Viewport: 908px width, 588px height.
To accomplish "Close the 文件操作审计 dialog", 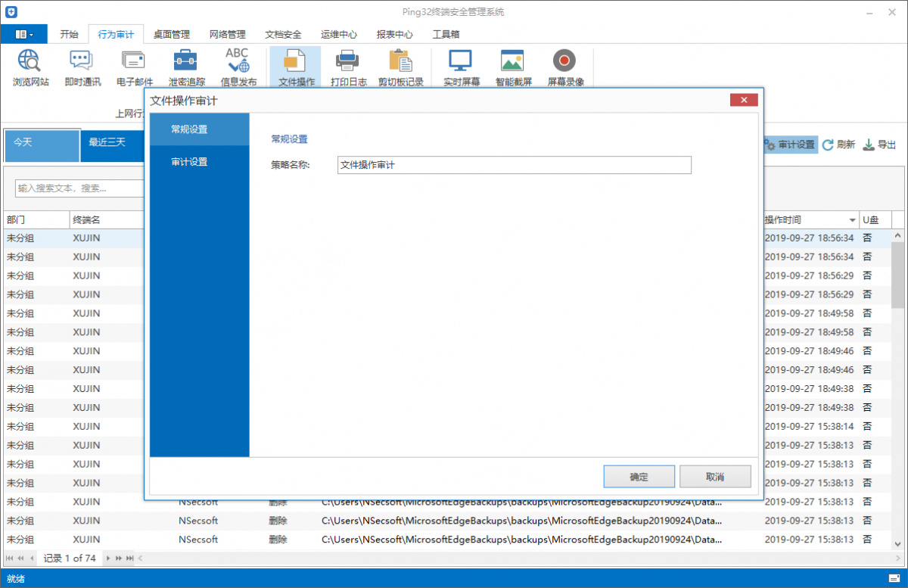I will tap(745, 100).
